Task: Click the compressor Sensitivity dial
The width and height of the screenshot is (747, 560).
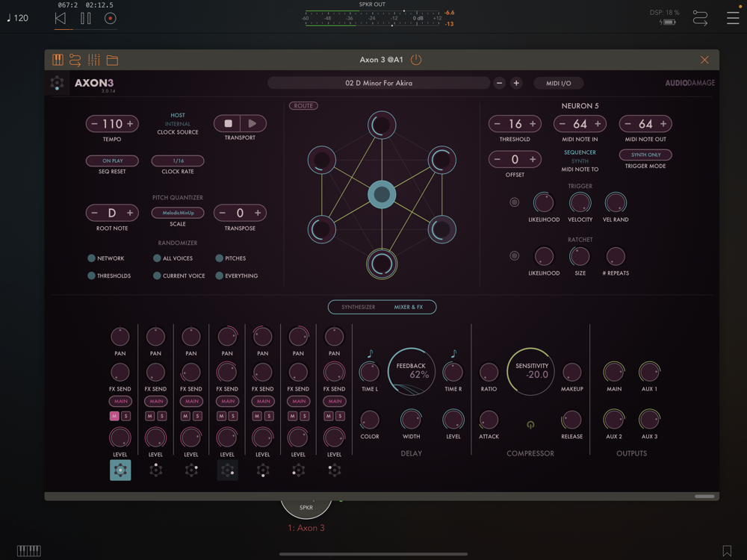Action: click(x=530, y=371)
